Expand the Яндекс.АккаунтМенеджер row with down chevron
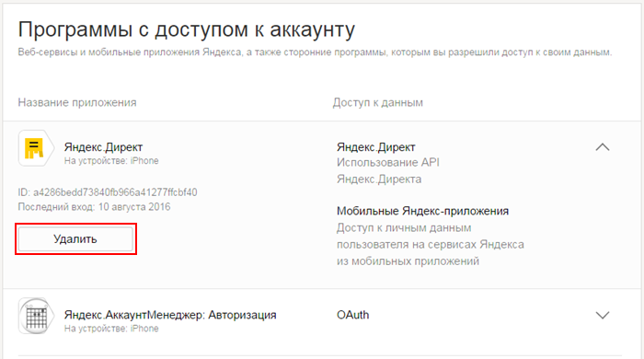This screenshot has width=644, height=359. [x=603, y=315]
